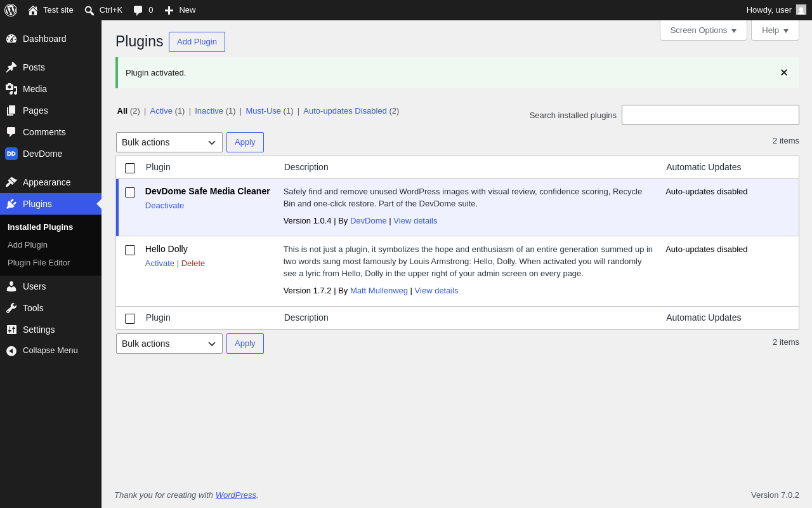Open the Howdy, user account menu
The width and height of the screenshot is (812, 508).
(776, 10)
